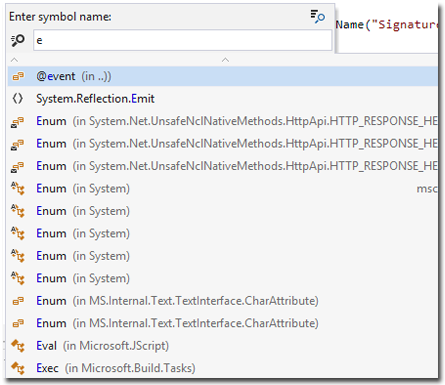Select the System.Reflection.Emit namespace result

coord(223,99)
